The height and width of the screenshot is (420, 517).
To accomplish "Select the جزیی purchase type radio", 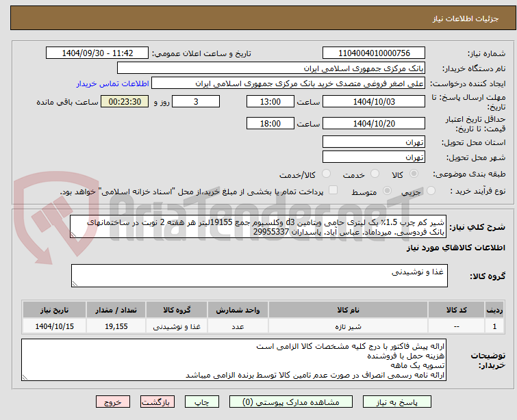I will (x=431, y=191).
